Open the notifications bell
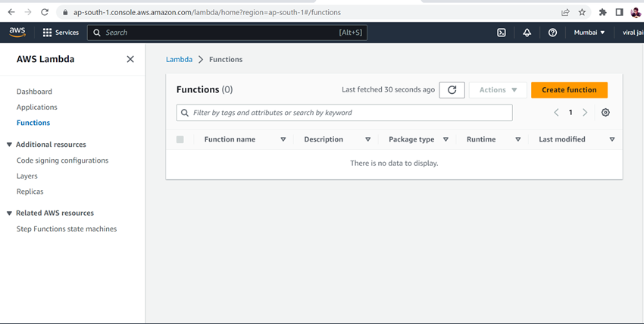The image size is (644, 324). [x=527, y=33]
